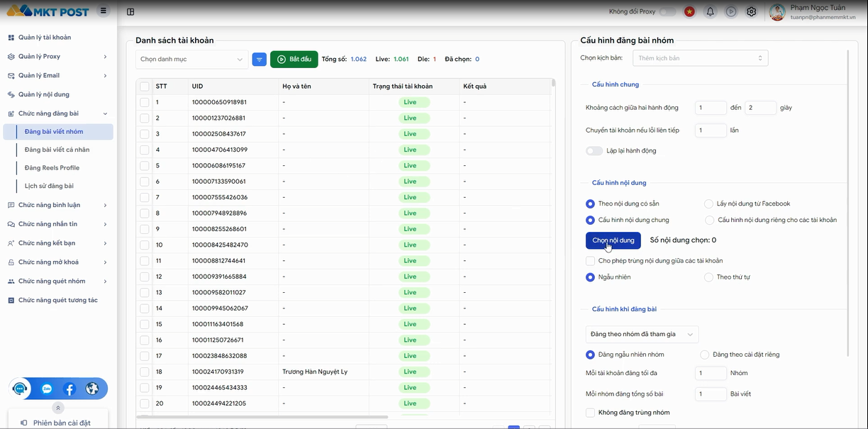
Task: Open the Zalo support icon
Action: point(47,389)
